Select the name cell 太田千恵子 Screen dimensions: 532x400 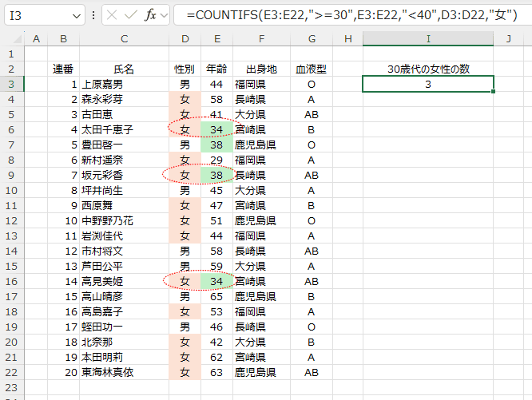(124, 130)
